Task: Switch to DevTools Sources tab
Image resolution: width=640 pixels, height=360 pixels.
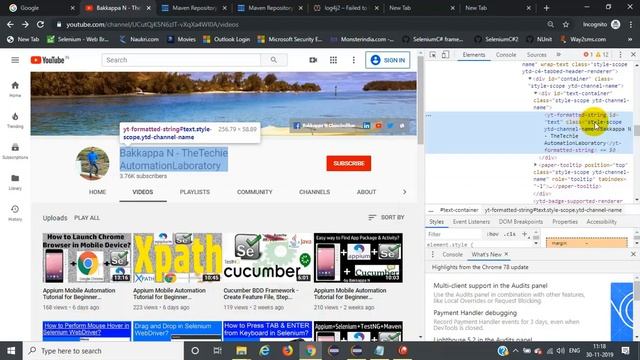Action: tap(536, 55)
